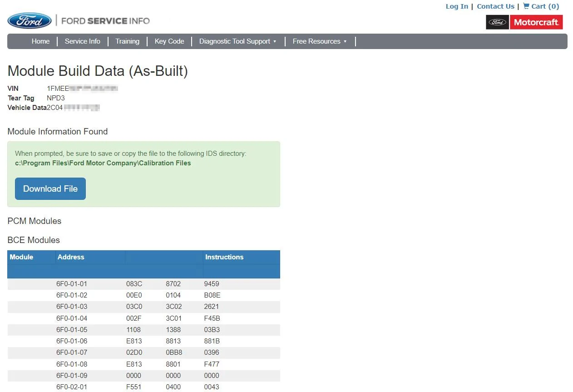
Task: Select address 6F0-01-03
Action: pos(72,307)
